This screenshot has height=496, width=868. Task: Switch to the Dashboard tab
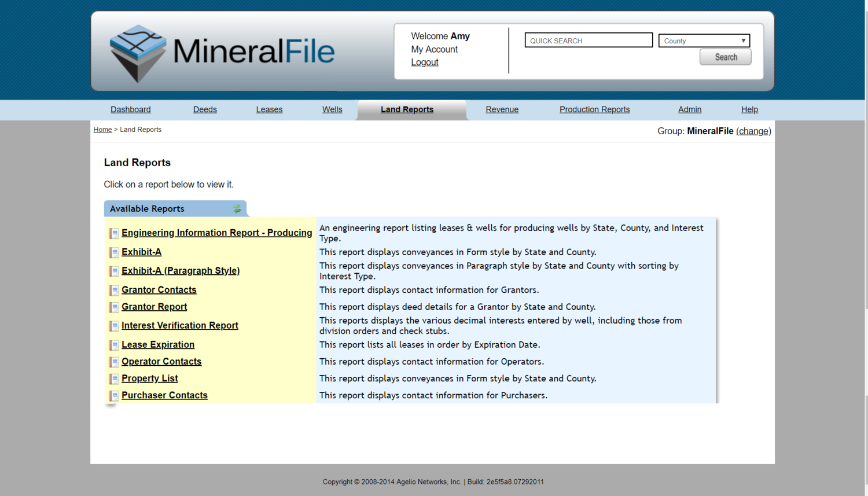[130, 109]
